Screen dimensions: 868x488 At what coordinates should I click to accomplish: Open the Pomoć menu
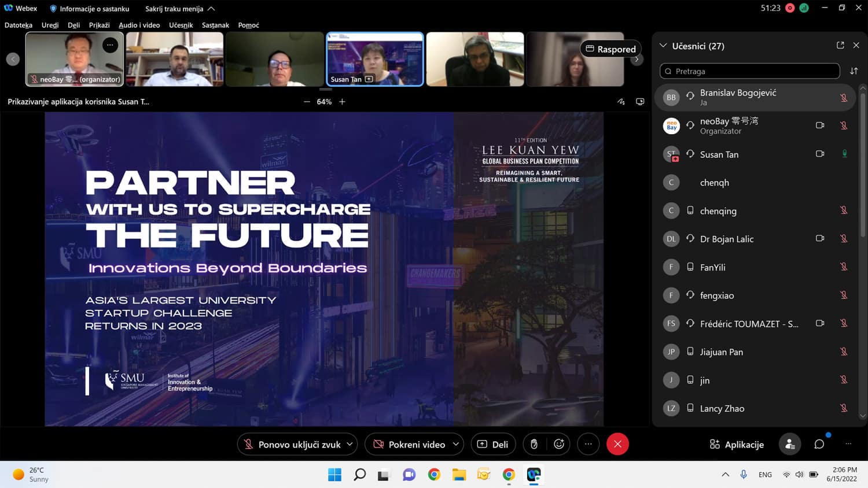[x=248, y=25]
